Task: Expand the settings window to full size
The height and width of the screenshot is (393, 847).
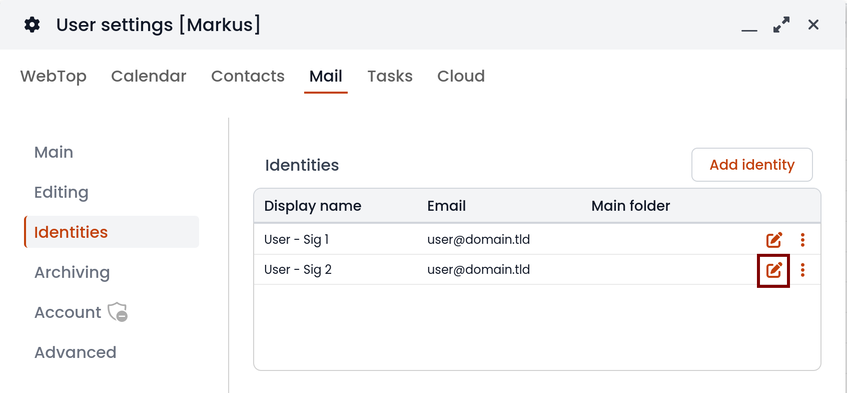Action: pyautogui.click(x=781, y=25)
